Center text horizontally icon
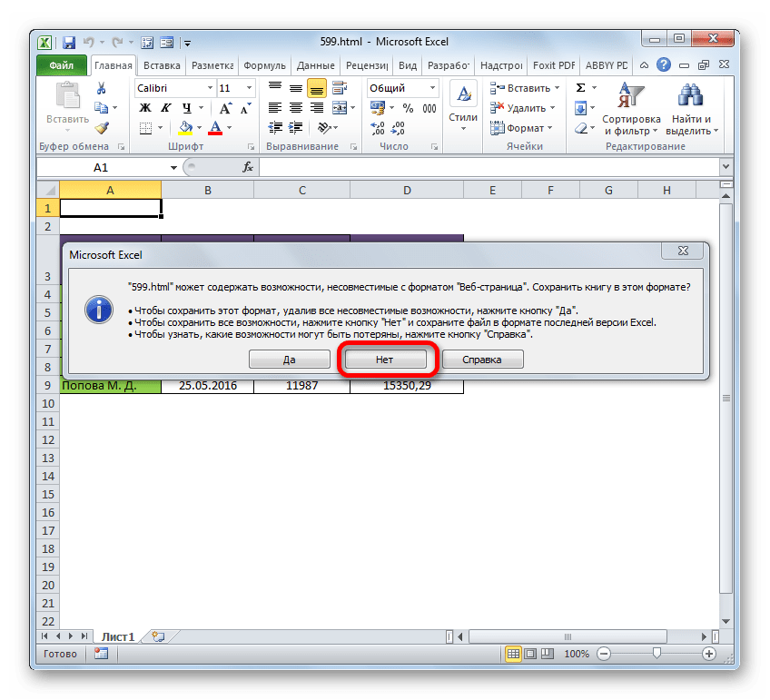The height and width of the screenshot is (700, 770). click(296, 108)
